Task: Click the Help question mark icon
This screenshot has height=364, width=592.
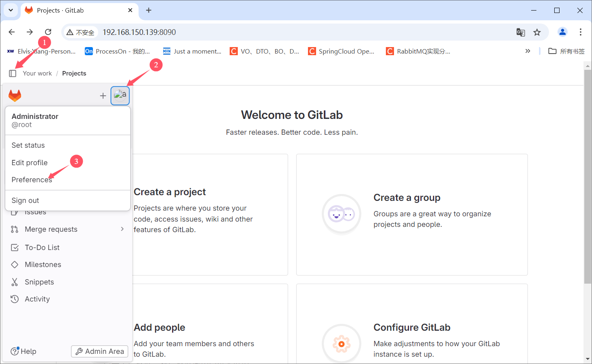Action: click(15, 351)
